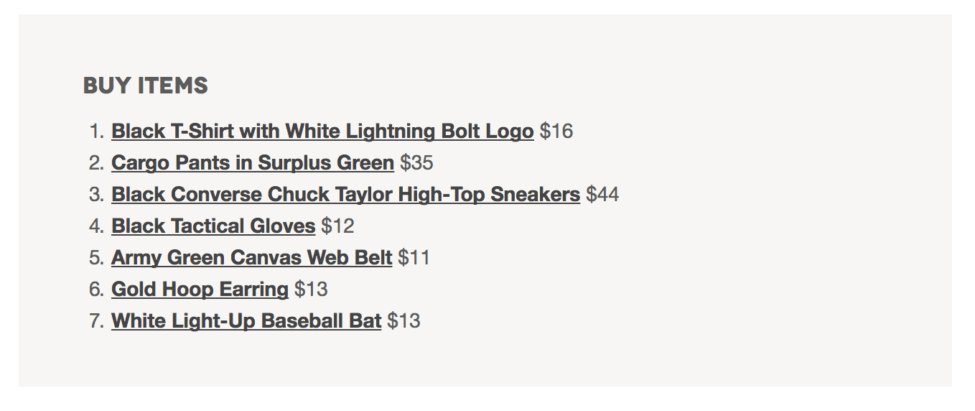The width and height of the screenshot is (975, 411).
Task: Open the Gold Hoop Earring link
Action: click(x=200, y=289)
